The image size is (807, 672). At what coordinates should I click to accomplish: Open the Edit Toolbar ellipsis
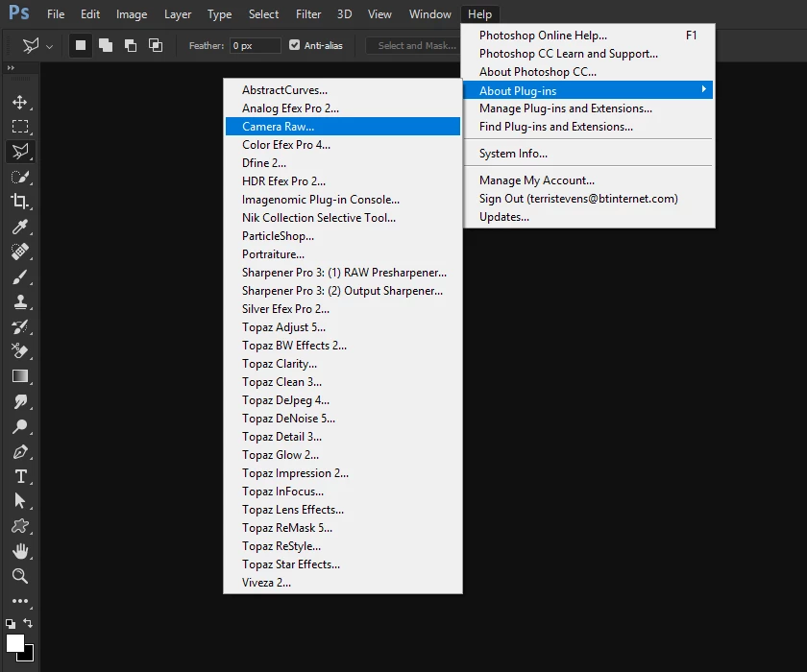(20, 601)
